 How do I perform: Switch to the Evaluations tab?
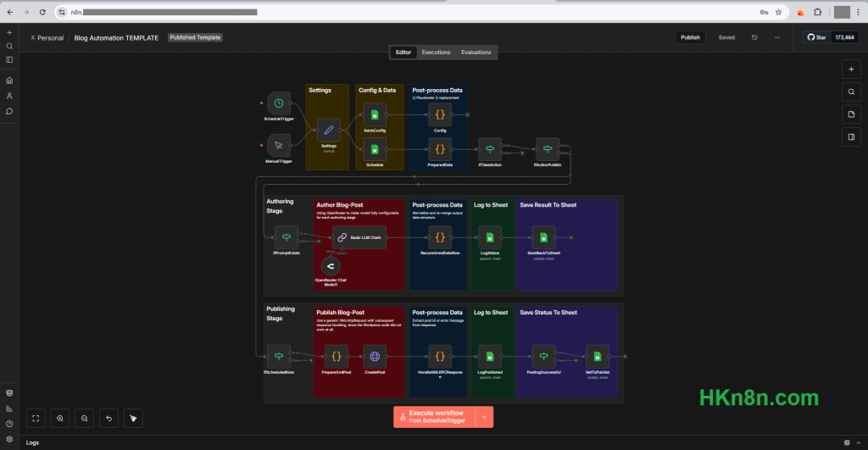476,53
